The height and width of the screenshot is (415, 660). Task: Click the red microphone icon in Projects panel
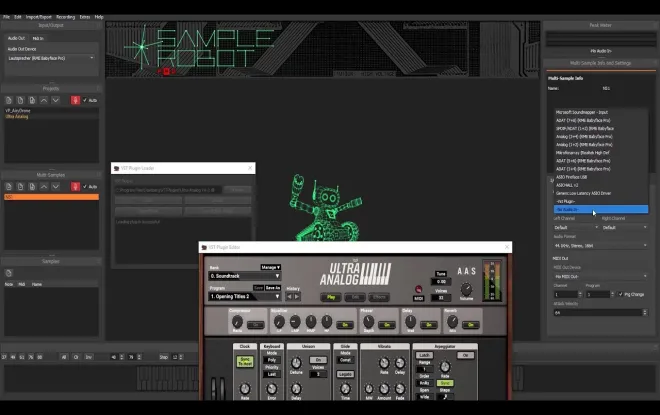75,100
